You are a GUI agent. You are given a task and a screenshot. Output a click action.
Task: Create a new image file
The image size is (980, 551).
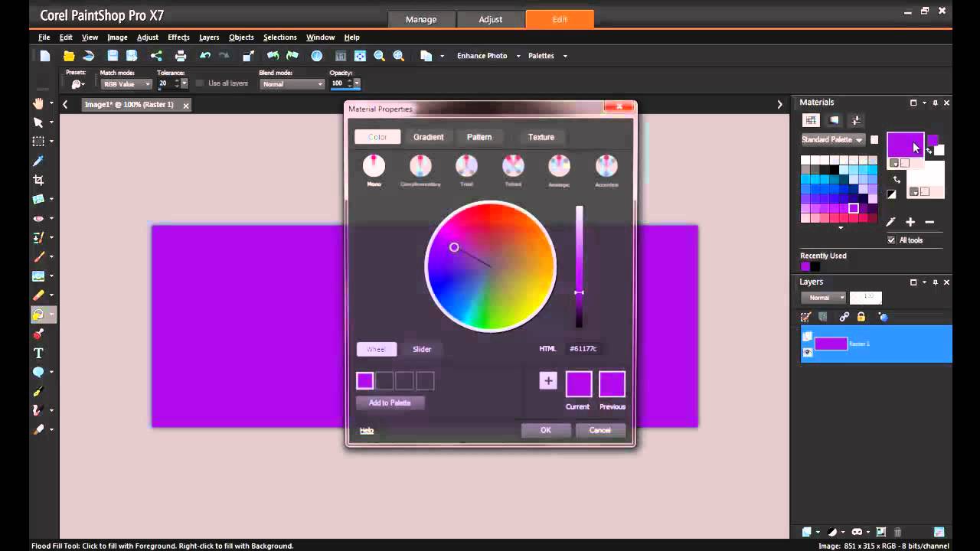click(x=45, y=56)
